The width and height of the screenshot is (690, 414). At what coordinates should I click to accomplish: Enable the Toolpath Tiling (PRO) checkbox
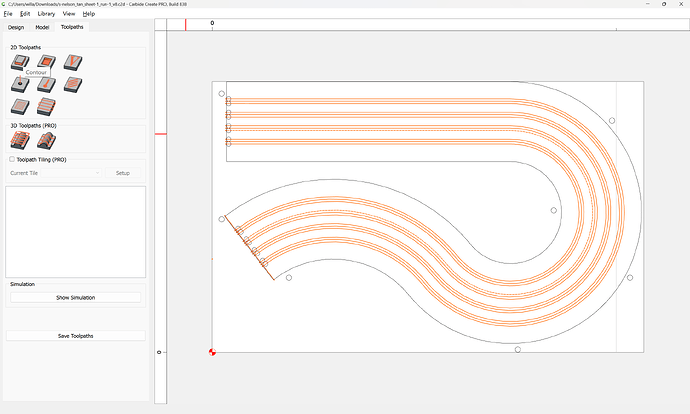tap(12, 159)
